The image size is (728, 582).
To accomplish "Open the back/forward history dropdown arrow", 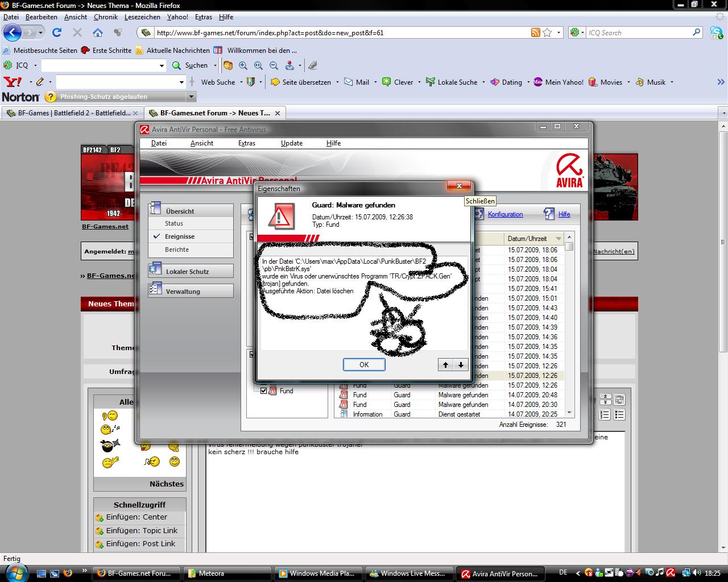I will 40,33.
